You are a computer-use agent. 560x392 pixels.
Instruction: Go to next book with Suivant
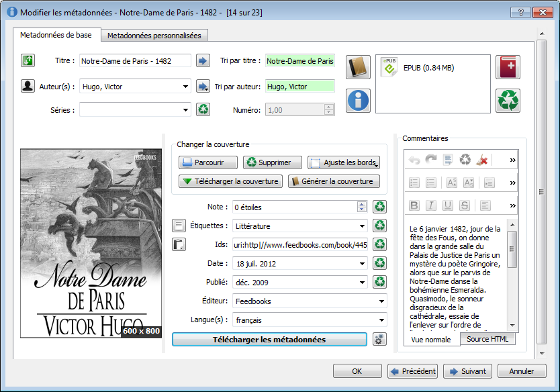click(x=467, y=371)
